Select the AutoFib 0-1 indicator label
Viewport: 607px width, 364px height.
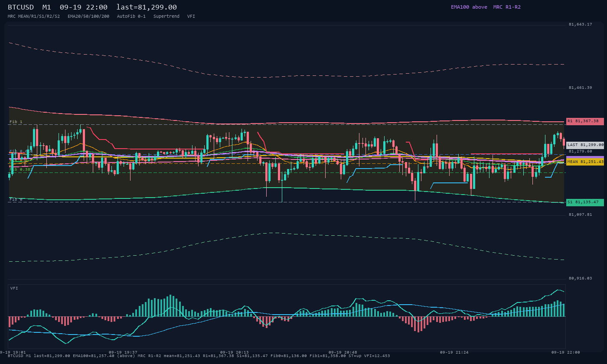pos(131,16)
